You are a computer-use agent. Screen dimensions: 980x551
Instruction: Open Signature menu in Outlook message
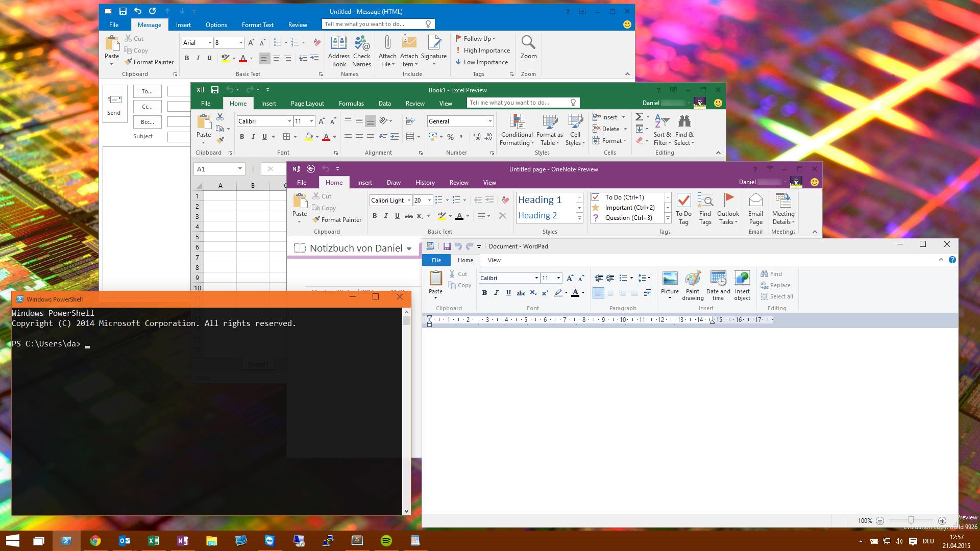(434, 51)
